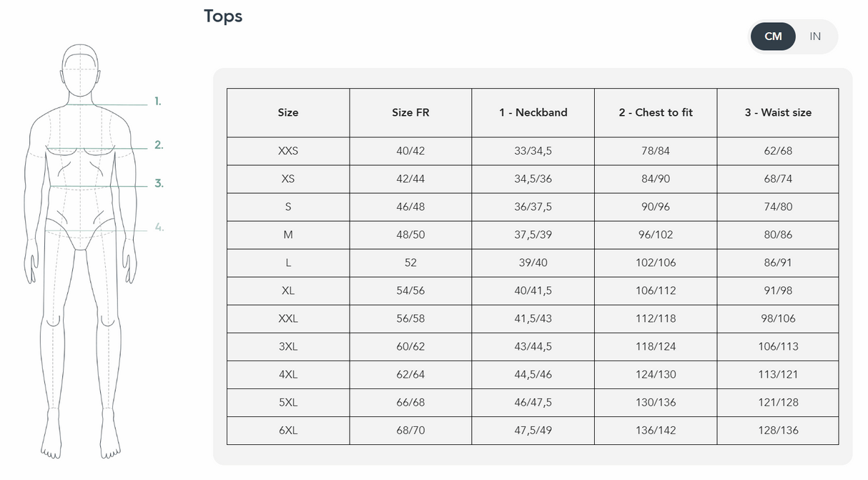This screenshot has height=480, width=868.
Task: Select the XXS size row label
Action: pos(288,151)
